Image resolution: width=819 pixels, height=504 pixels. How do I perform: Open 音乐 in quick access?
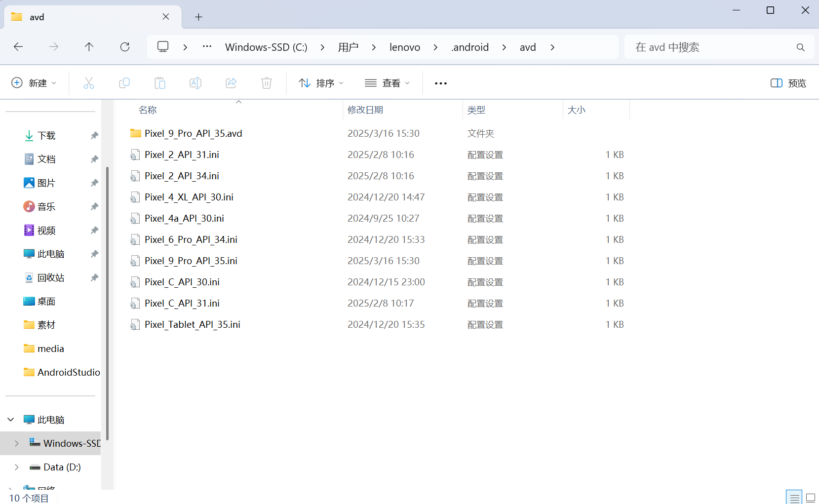tap(46, 207)
